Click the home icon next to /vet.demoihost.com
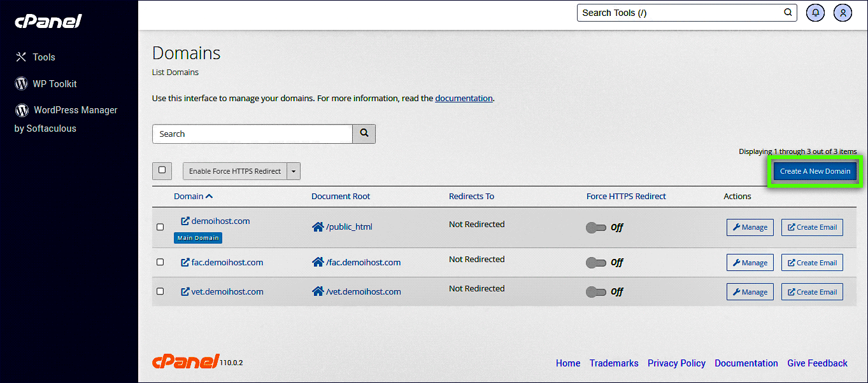This screenshot has width=868, height=383. (x=318, y=292)
